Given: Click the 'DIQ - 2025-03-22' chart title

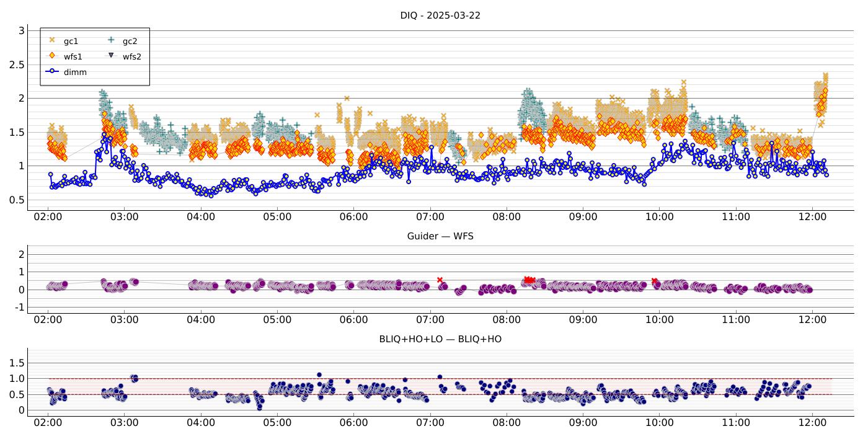Looking at the screenshot, I should [x=440, y=15].
